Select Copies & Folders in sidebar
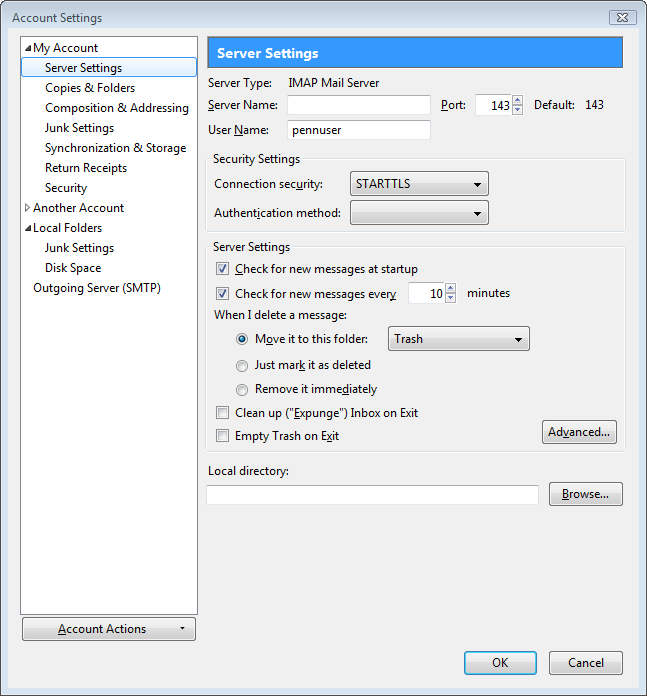The image size is (647, 696). click(x=90, y=88)
